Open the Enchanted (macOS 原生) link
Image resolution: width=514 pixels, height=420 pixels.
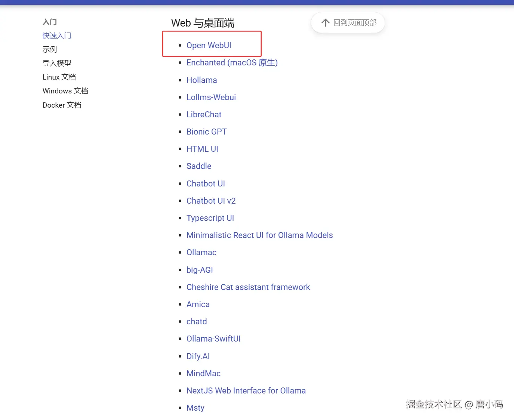click(x=232, y=62)
